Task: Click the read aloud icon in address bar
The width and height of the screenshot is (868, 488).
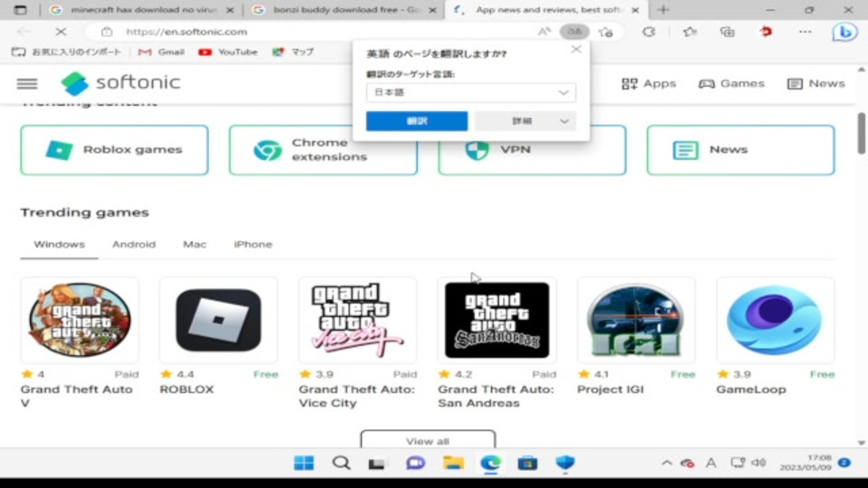Action: [x=544, y=32]
